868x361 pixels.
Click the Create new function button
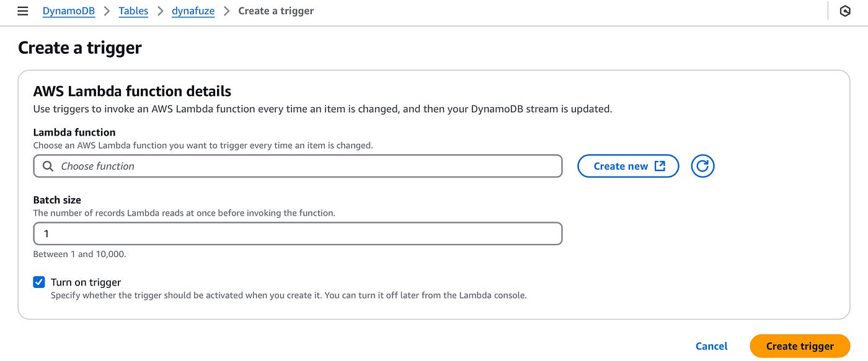(628, 166)
